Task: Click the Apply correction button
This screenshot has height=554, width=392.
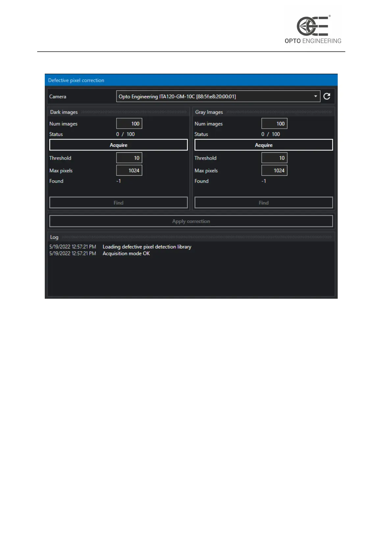Action: click(191, 221)
